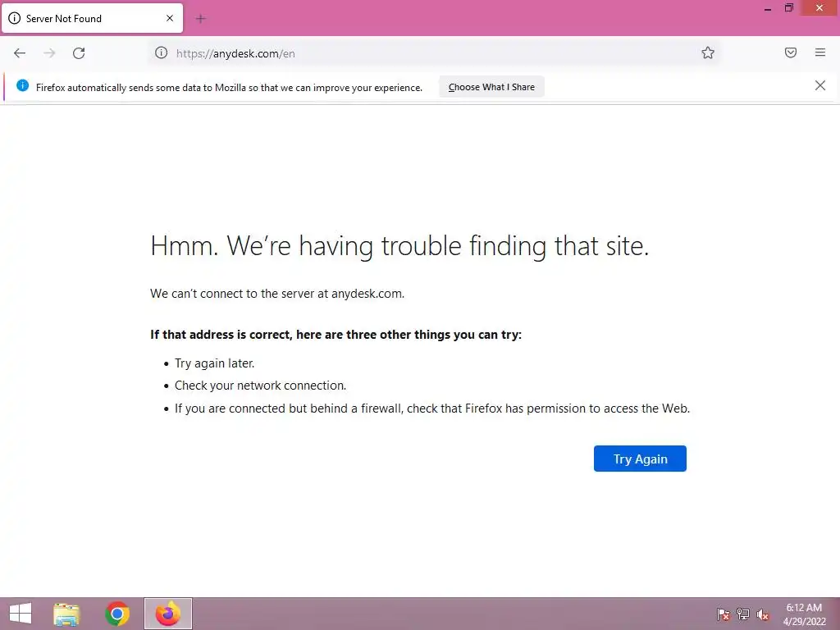The width and height of the screenshot is (840, 630).
Task: Open the Save to Pocket icon
Action: coord(791,52)
